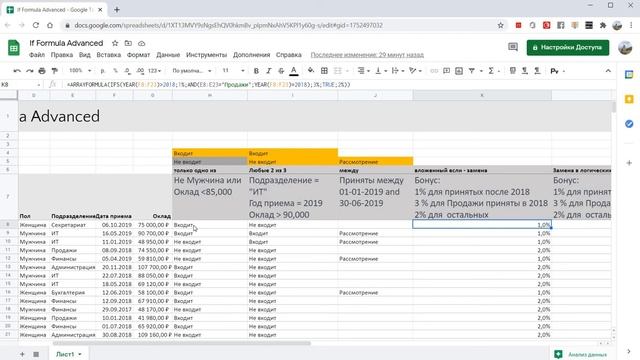
Task: Increase decimal places
Action: click(140, 71)
